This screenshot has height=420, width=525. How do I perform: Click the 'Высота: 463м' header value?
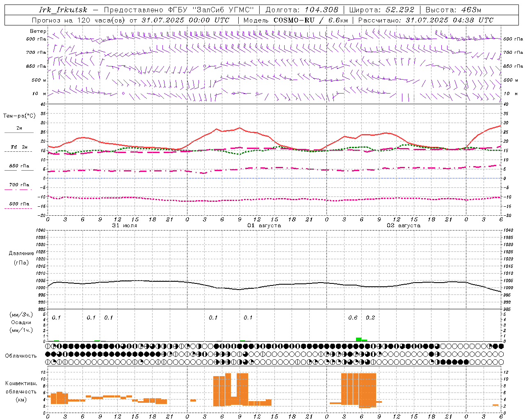point(453,10)
